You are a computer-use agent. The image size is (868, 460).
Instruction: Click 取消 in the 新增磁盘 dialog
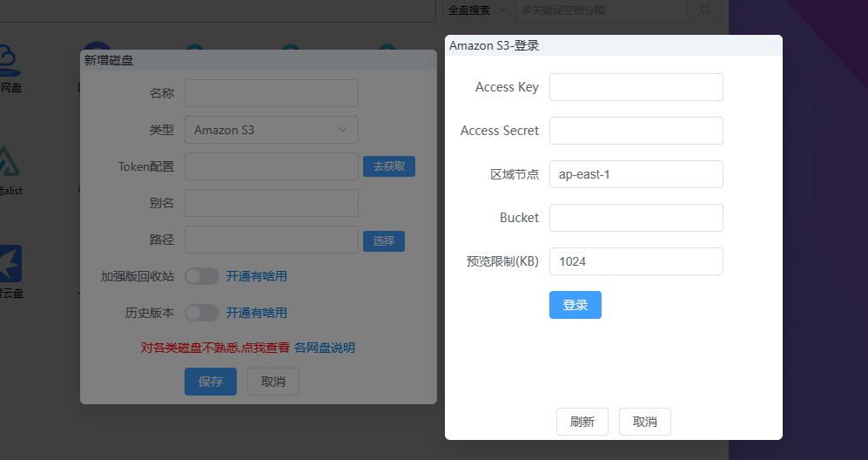coord(273,382)
